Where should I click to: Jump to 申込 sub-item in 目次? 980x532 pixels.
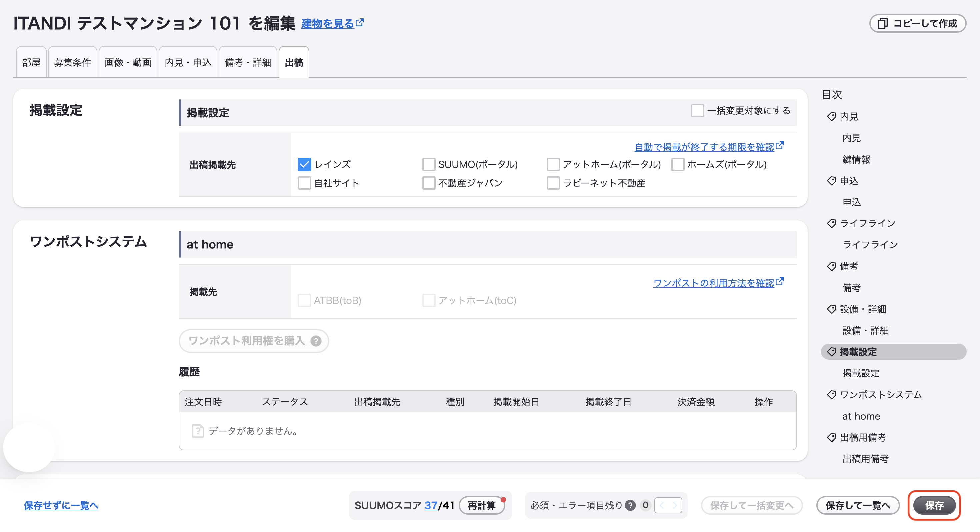[851, 202]
